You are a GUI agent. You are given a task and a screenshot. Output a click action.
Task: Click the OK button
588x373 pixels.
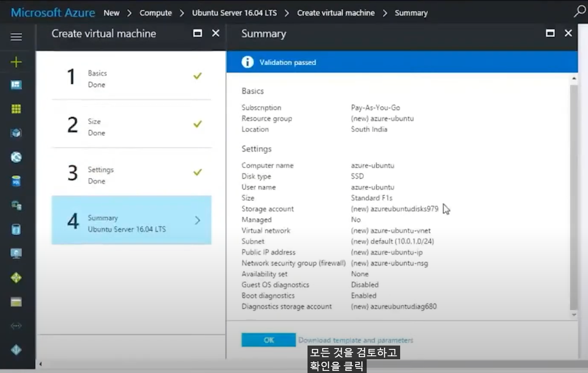pyautogui.click(x=268, y=340)
